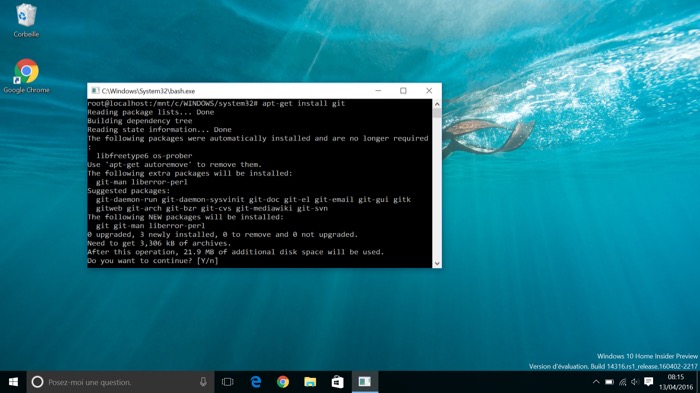700x393 pixels.
Task: Show hidden system tray icons
Action: (596, 382)
